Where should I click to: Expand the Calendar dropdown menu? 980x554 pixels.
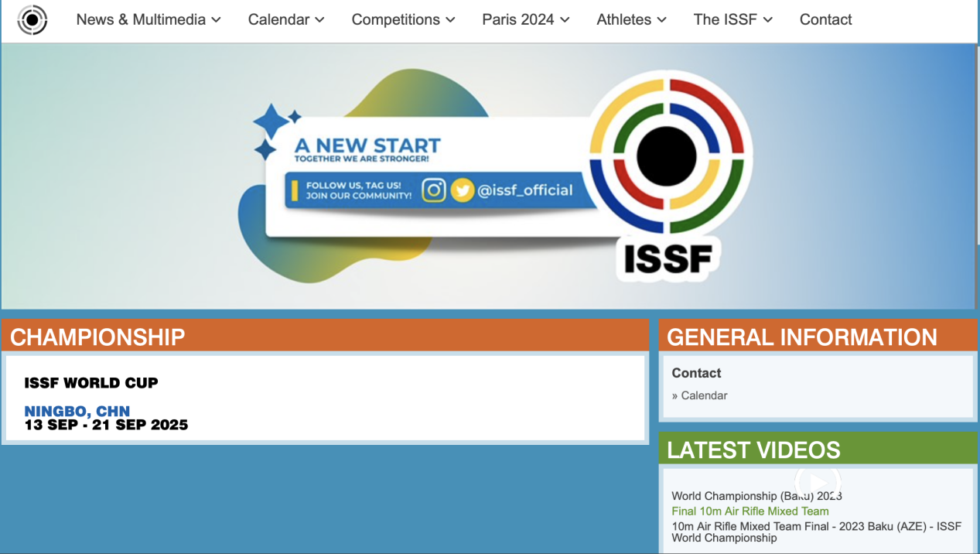(286, 19)
